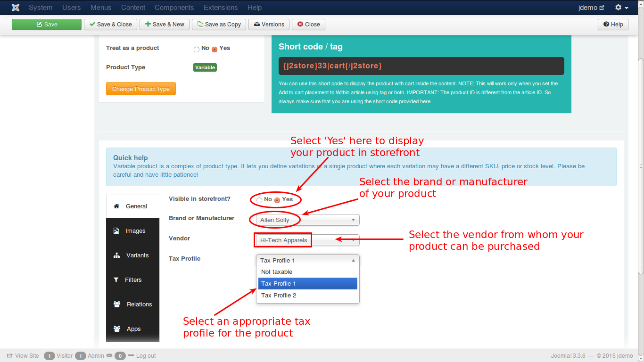Image resolution: width=644 pixels, height=362 pixels.
Task: Open the settings gear menu
Action: click(x=621, y=8)
